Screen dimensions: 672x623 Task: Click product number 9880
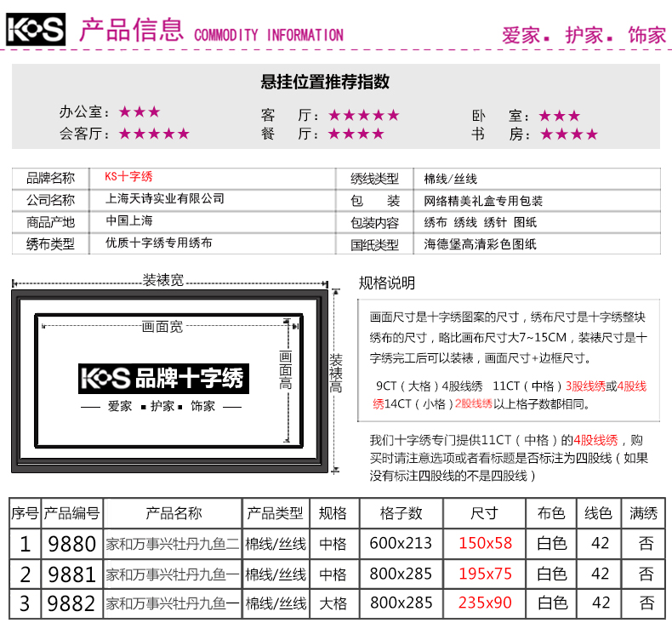click(72, 544)
